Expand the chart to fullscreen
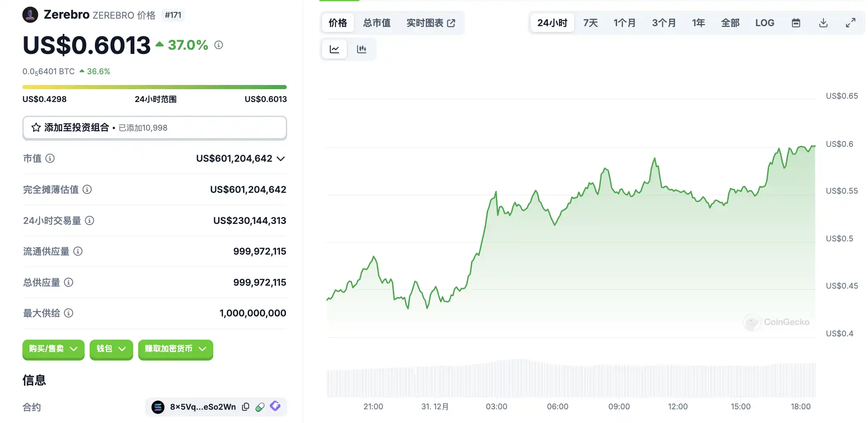 (x=851, y=23)
